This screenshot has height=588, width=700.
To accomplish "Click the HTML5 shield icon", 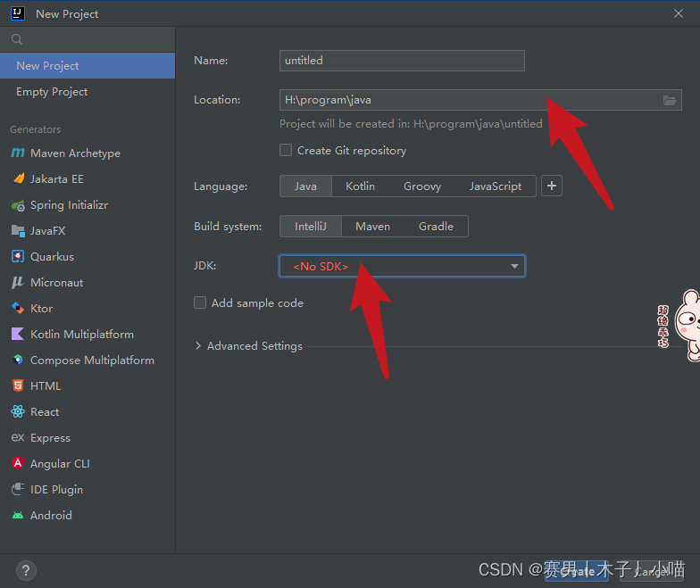I will 18,385.
